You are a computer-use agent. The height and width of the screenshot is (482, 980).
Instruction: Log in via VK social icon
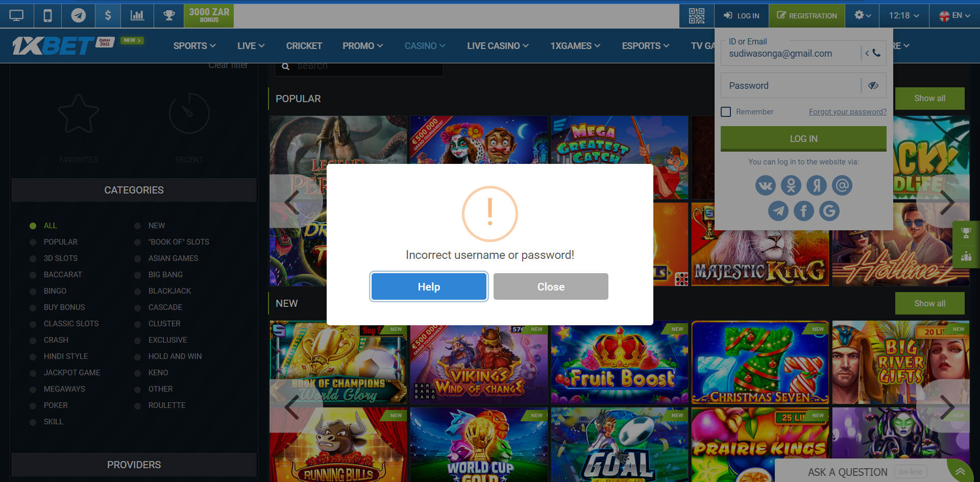tap(766, 185)
